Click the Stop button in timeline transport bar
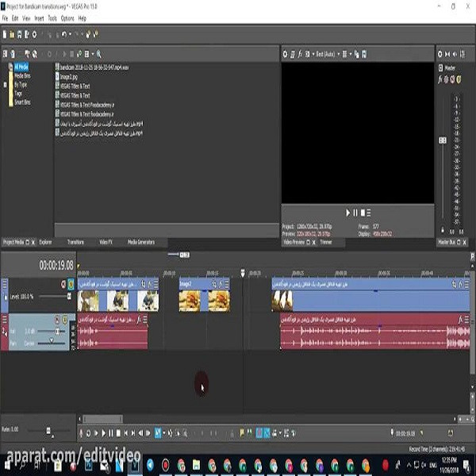The height and width of the screenshot is (476, 476). pyautogui.click(x=118, y=433)
